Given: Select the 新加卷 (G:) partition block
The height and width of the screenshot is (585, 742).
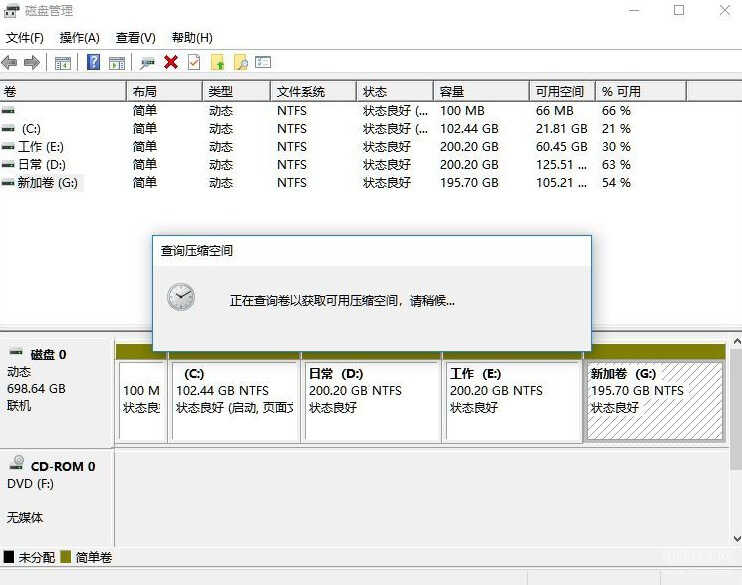Looking at the screenshot, I should coord(654,400).
